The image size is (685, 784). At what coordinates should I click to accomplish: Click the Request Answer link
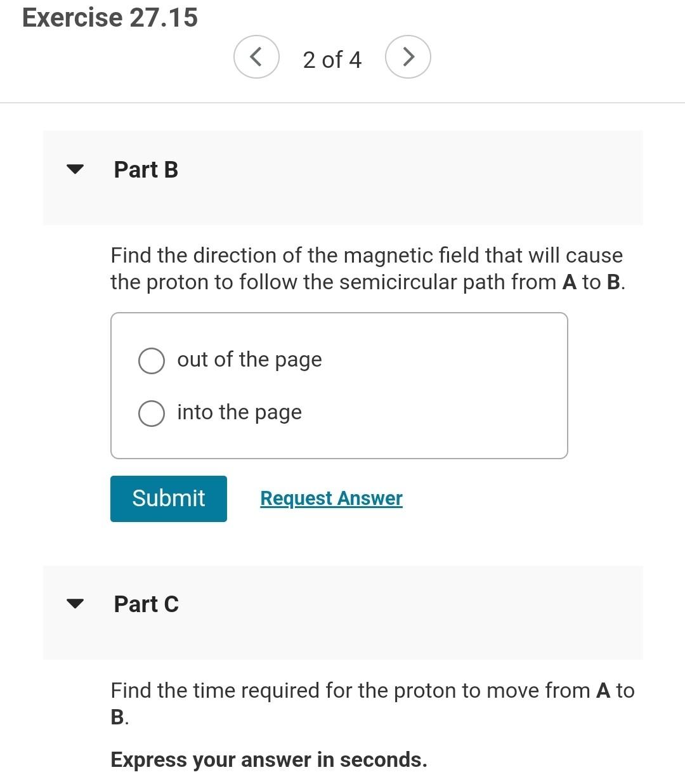point(330,499)
